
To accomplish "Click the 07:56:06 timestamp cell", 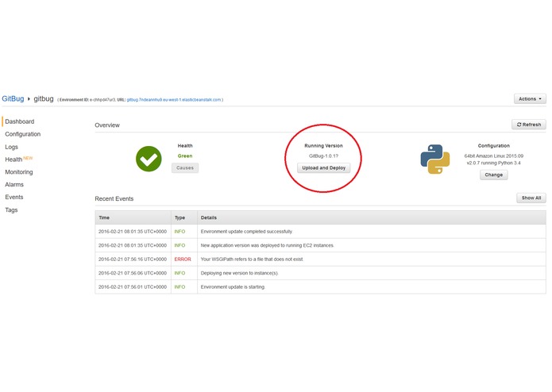I will (133, 273).
